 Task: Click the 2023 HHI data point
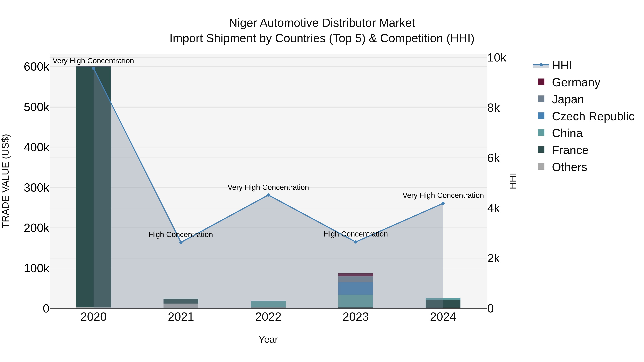point(356,242)
